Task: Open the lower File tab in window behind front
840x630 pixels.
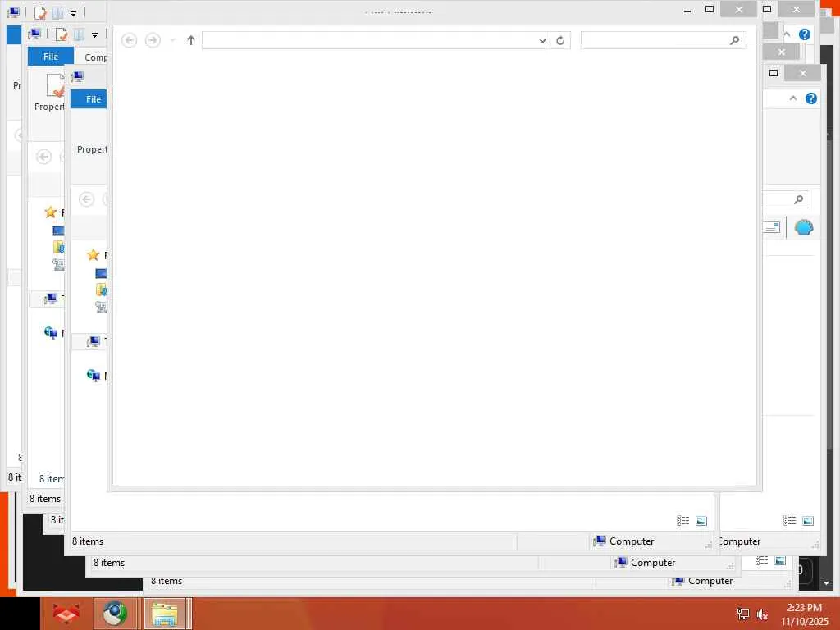Action: pos(89,99)
